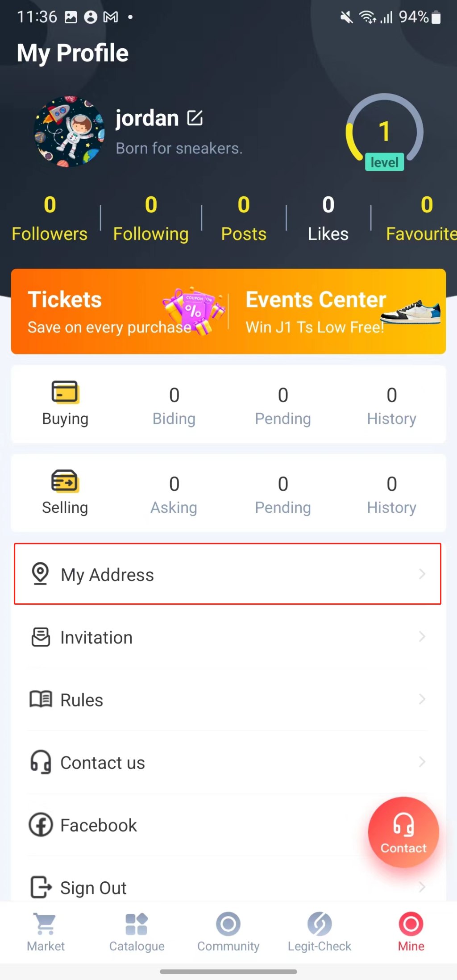Expand My Address chevron arrow
Image resolution: width=457 pixels, height=980 pixels.
tap(422, 574)
